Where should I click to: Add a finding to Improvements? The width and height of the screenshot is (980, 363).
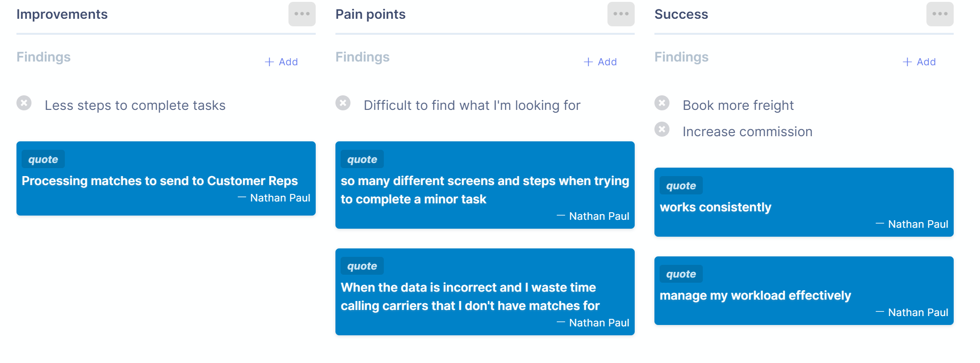click(x=281, y=62)
